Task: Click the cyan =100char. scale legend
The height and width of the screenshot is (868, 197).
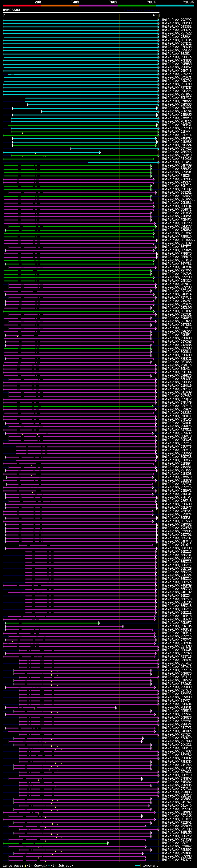Action: tap(147, 865)
